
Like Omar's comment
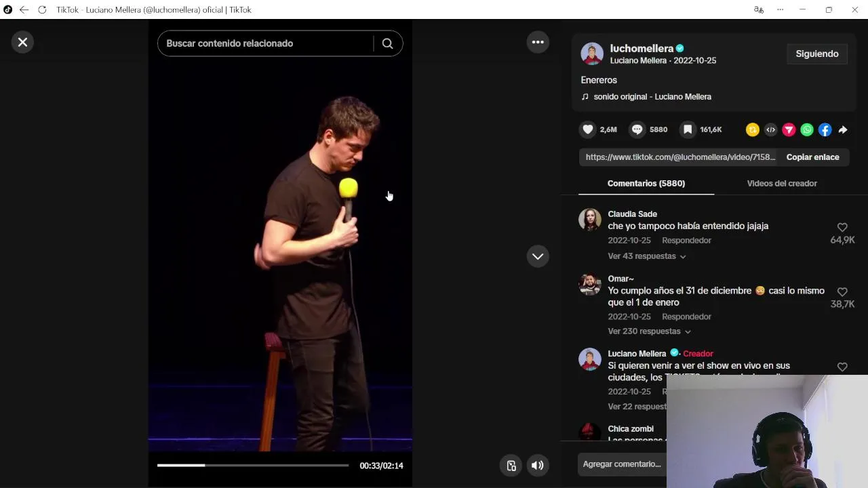click(x=842, y=291)
